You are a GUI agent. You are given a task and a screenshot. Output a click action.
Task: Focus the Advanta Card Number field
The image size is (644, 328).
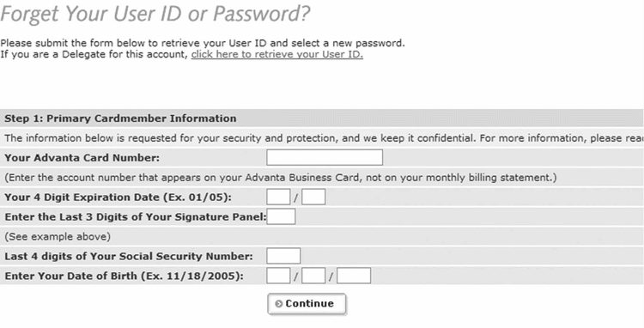(x=325, y=158)
